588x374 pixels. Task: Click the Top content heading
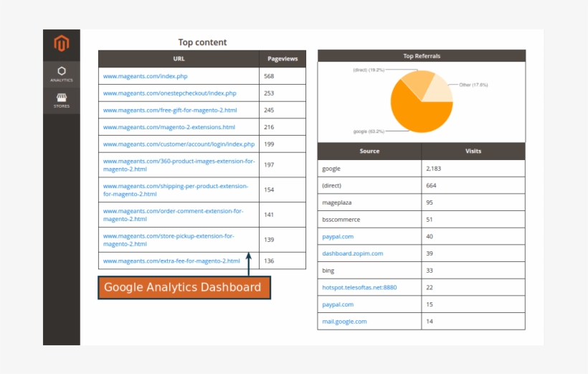point(202,42)
